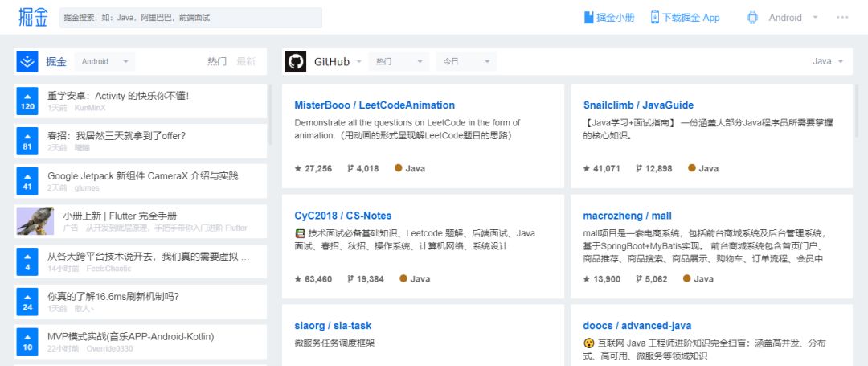Open CyC2018 / CS-Notes repository
This screenshot has height=366, width=868.
pyautogui.click(x=343, y=216)
